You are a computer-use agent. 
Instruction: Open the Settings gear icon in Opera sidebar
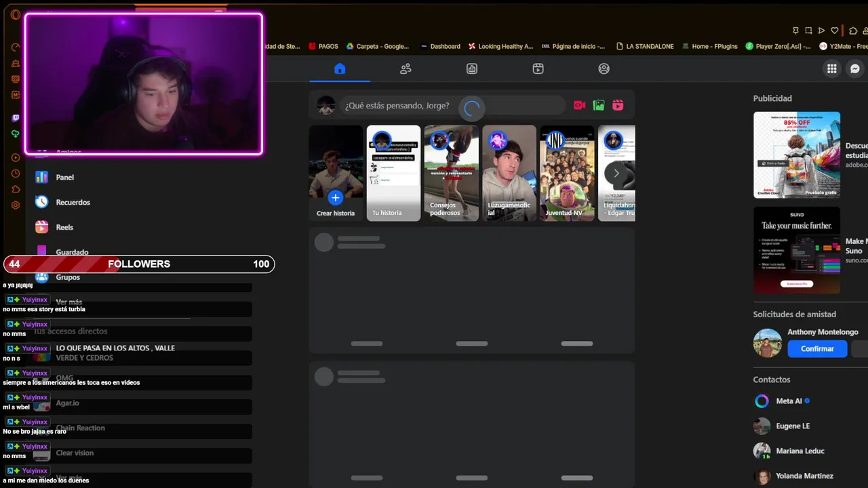[16, 205]
